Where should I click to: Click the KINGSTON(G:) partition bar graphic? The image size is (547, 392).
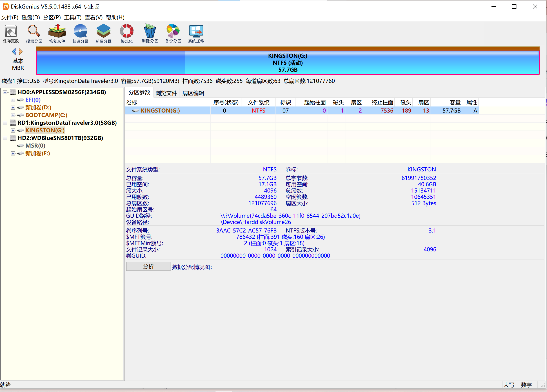tap(287, 63)
